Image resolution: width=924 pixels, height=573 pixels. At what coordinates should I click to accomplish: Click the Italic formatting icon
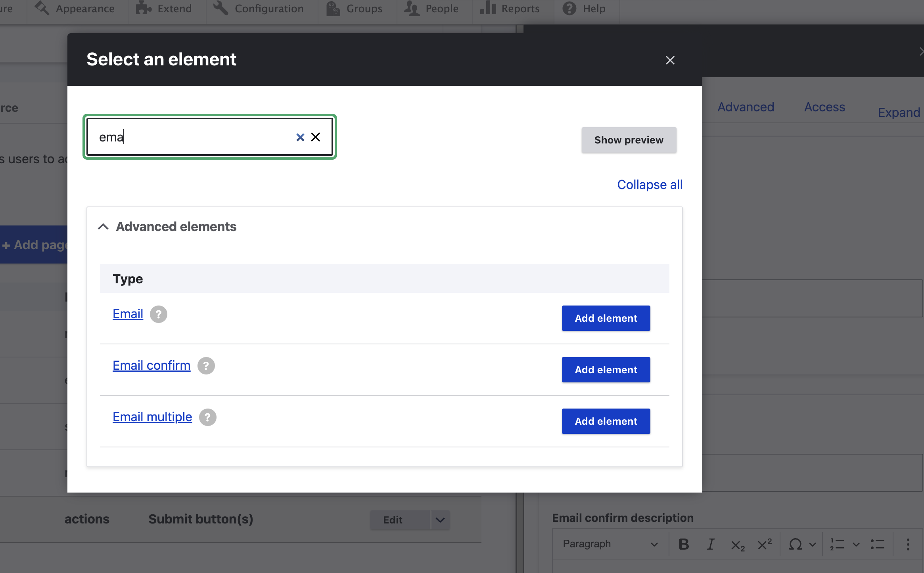(711, 544)
